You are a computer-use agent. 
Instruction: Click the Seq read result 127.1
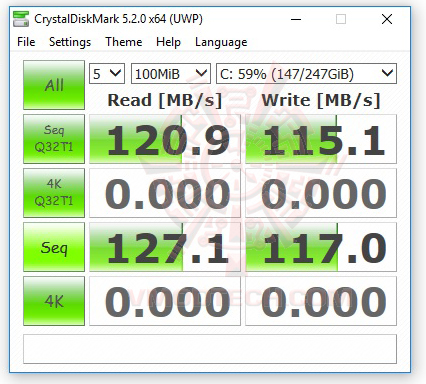click(165, 247)
